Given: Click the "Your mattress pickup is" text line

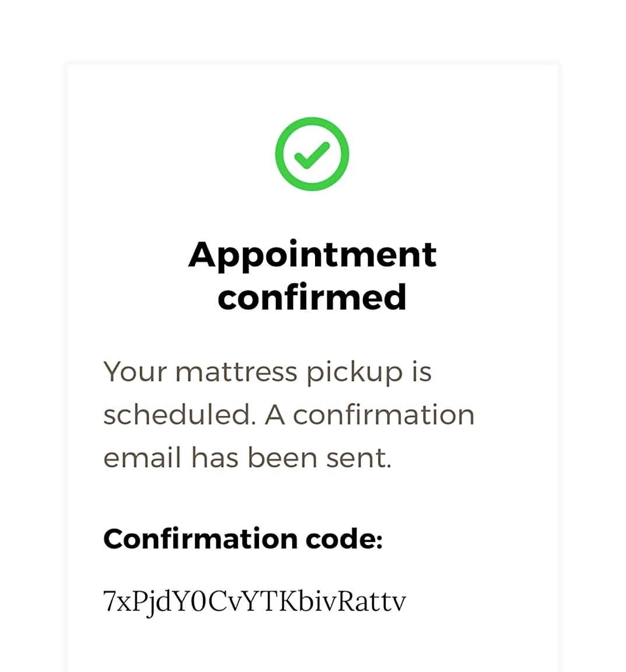Looking at the screenshot, I should click(x=267, y=372).
